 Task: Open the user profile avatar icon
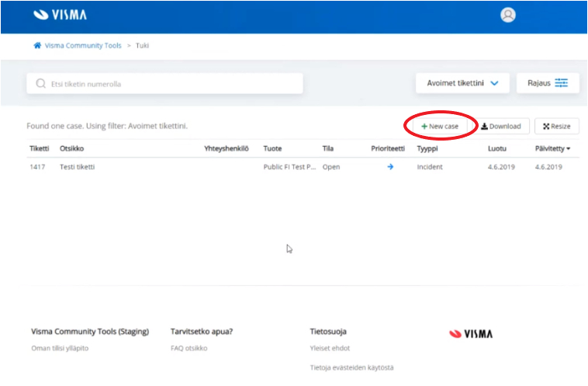tap(508, 15)
